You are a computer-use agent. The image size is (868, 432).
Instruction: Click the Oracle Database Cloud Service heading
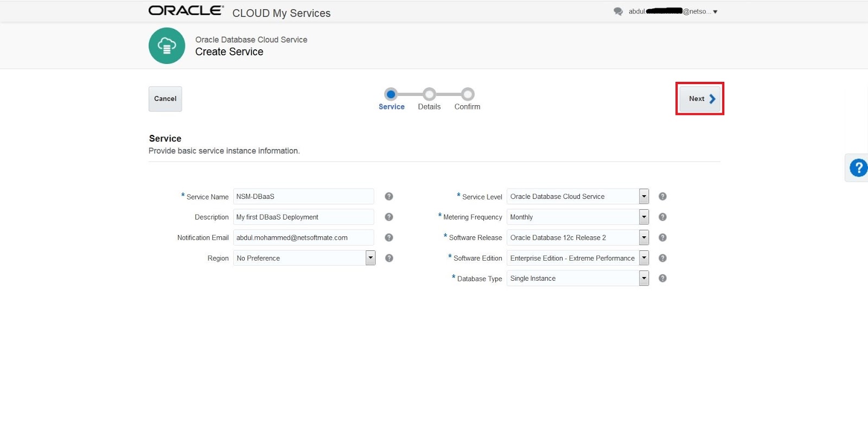pos(251,40)
